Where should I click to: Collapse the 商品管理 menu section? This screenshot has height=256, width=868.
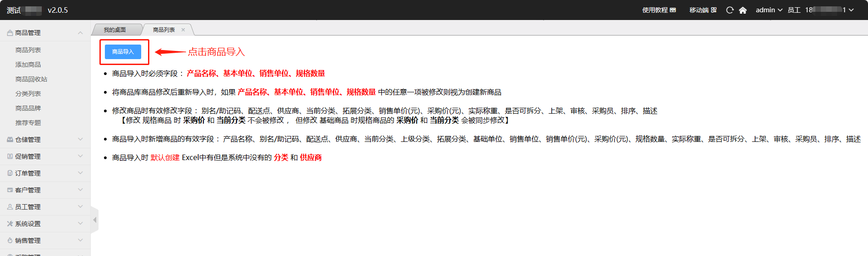[x=45, y=33]
